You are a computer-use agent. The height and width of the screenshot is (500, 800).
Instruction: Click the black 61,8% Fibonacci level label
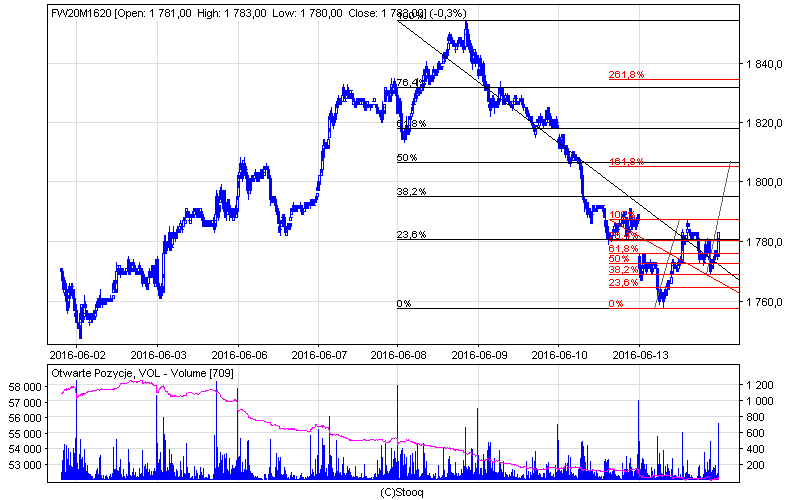pos(411,123)
